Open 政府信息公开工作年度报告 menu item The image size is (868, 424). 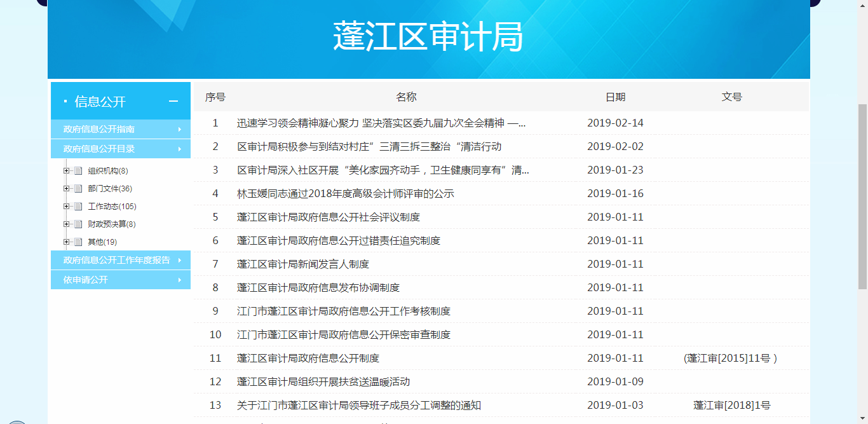click(x=117, y=260)
